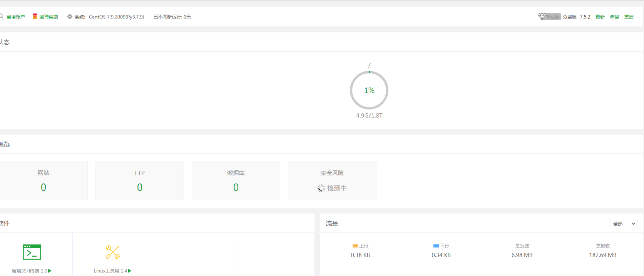
Task: Open the FTP count card
Action: [x=140, y=181]
